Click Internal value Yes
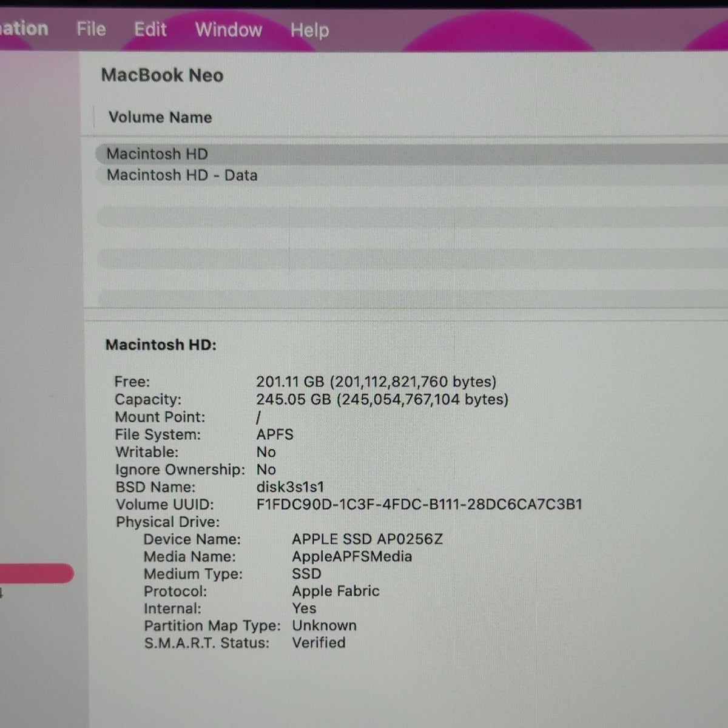This screenshot has width=728, height=728. (304, 608)
